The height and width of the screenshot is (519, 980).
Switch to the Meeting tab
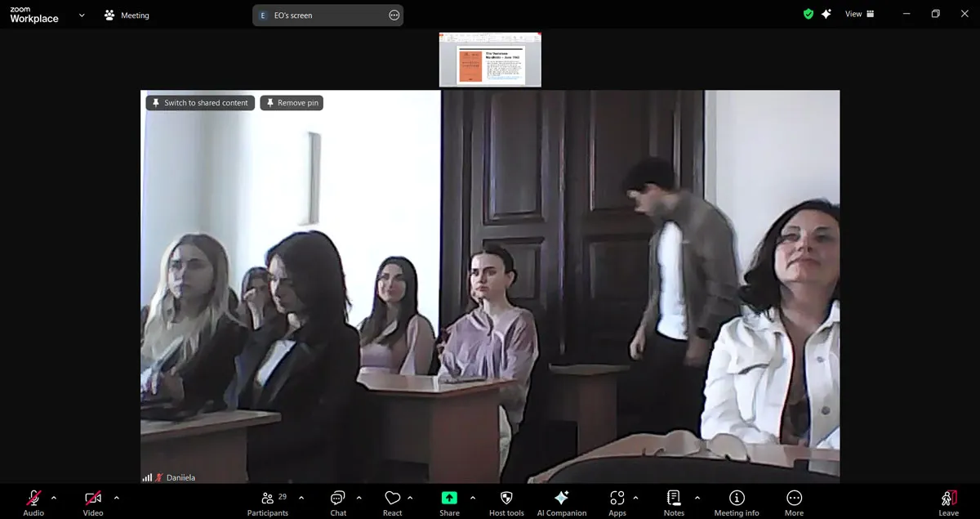[127, 15]
